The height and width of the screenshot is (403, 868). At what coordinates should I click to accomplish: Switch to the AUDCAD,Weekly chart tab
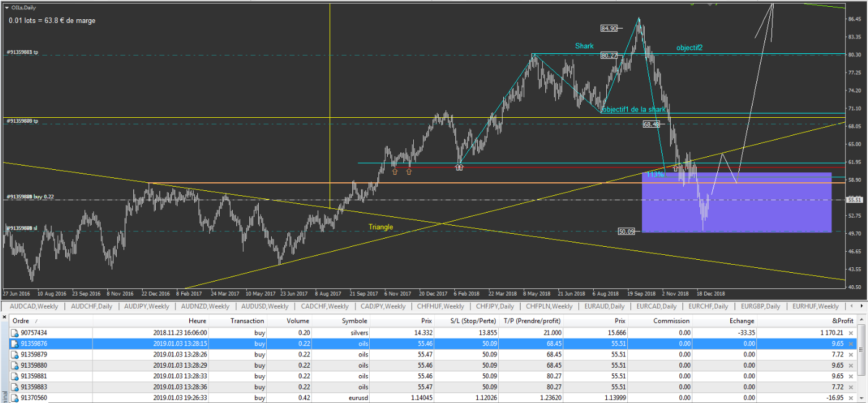pos(35,306)
